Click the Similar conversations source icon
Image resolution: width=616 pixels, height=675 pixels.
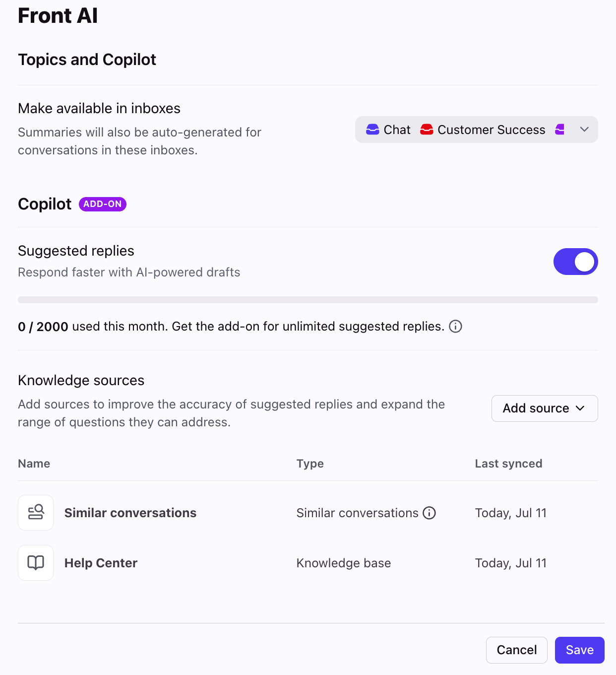36,513
